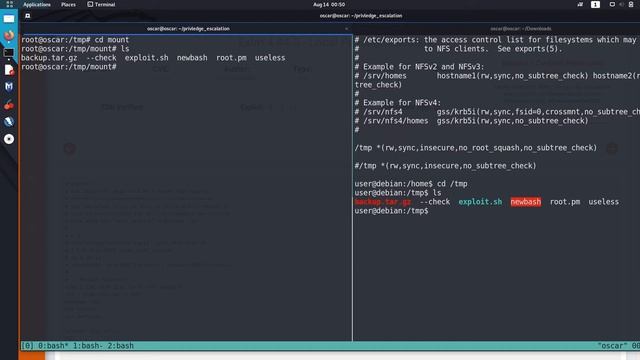Click the commented #/tmp export line
The image size is (640, 360).
point(445,166)
